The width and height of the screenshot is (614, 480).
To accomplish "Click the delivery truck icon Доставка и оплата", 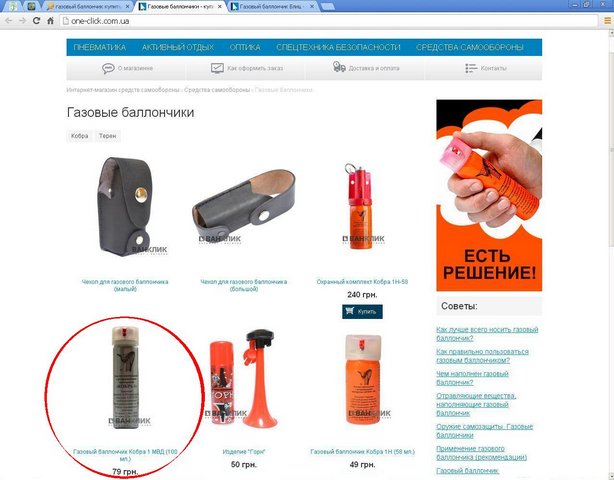I will click(339, 67).
